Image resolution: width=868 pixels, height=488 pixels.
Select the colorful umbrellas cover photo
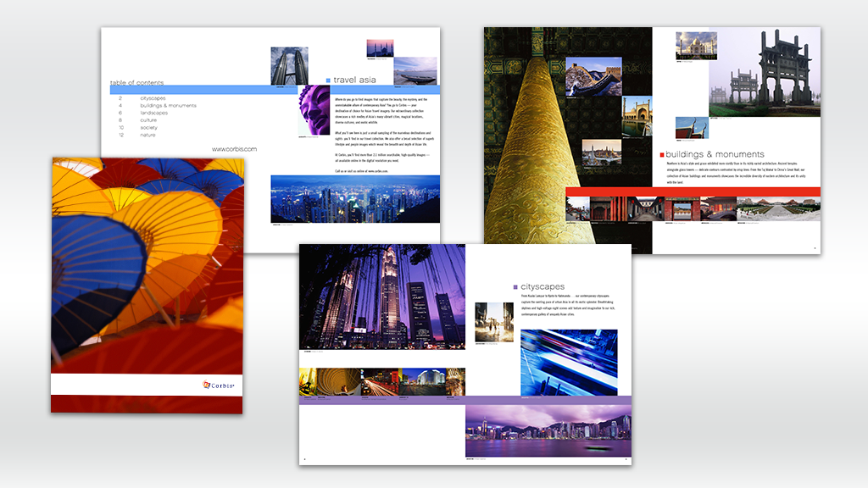point(147,265)
